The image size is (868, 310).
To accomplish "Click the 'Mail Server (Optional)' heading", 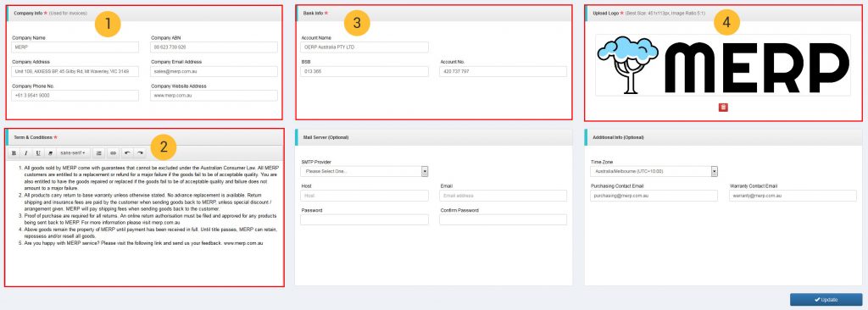I will point(326,136).
